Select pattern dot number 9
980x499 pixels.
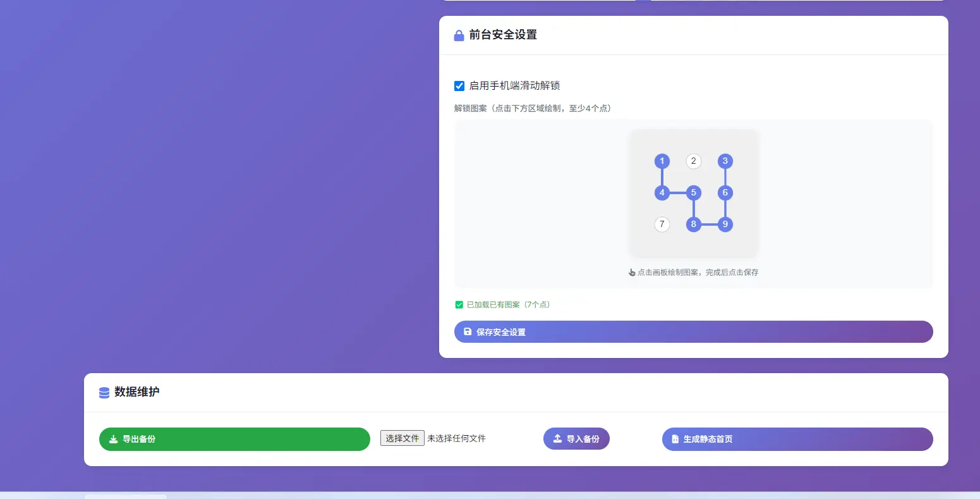click(725, 224)
